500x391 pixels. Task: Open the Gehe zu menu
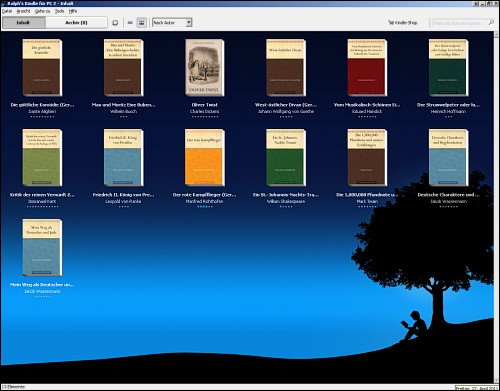pyautogui.click(x=42, y=11)
